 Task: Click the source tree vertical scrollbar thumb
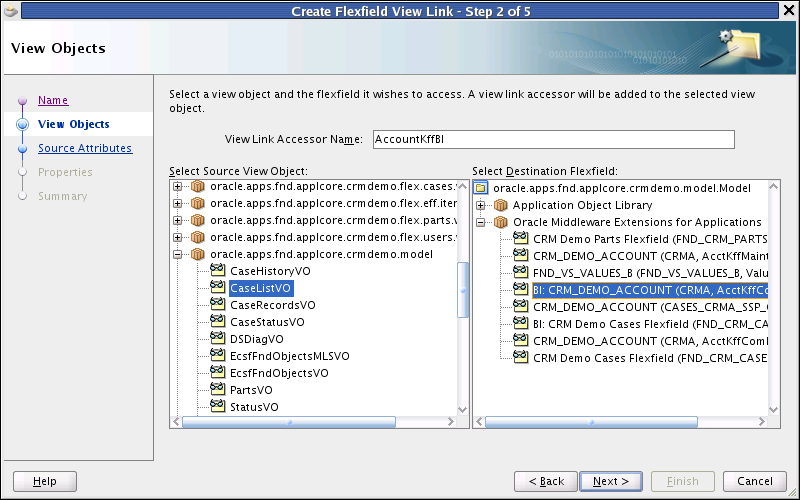coord(463,290)
